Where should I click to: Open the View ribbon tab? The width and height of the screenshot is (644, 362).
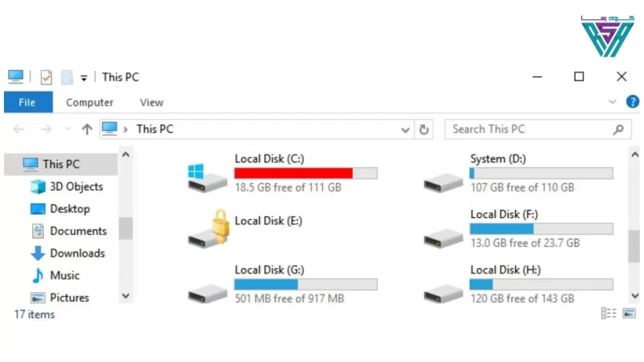pyautogui.click(x=151, y=102)
